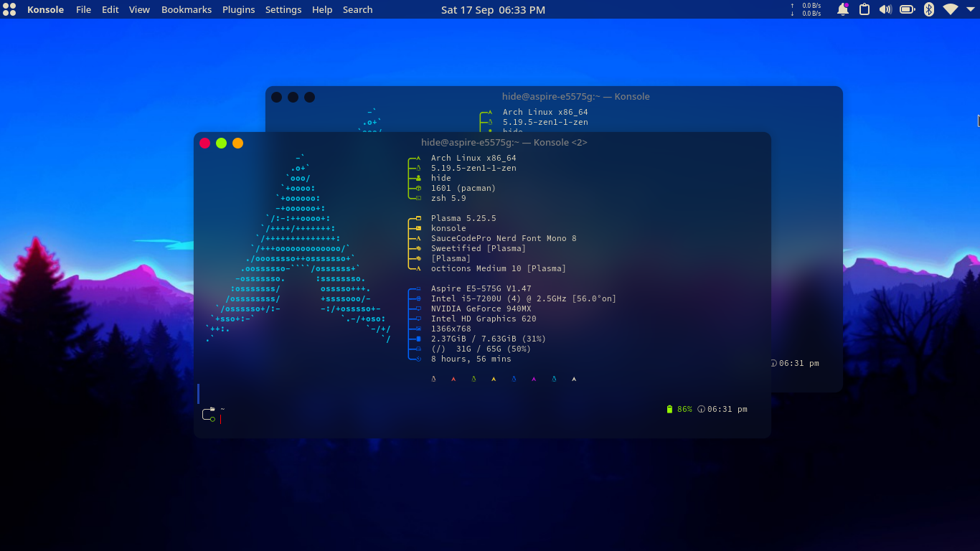Open the File menu
Screen dimensions: 980x551
pyautogui.click(x=83, y=9)
